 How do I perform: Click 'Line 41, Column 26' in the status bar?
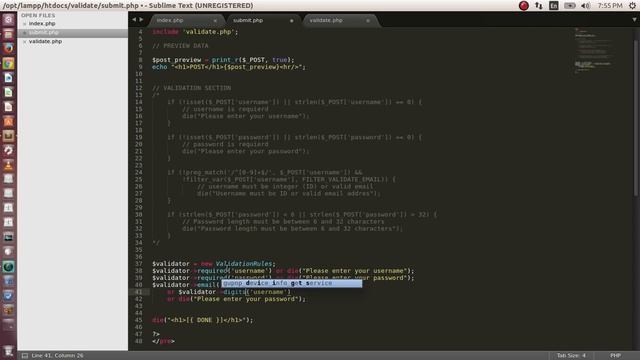(x=57, y=356)
